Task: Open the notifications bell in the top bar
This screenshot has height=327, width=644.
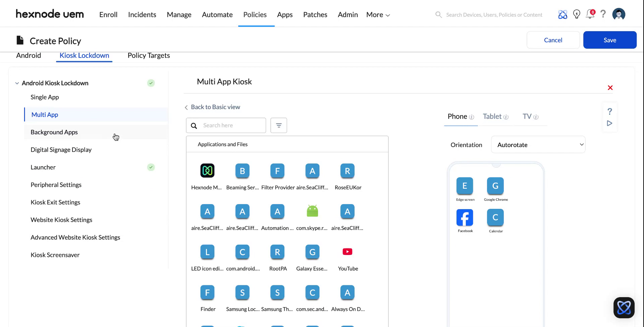Action: click(x=590, y=14)
